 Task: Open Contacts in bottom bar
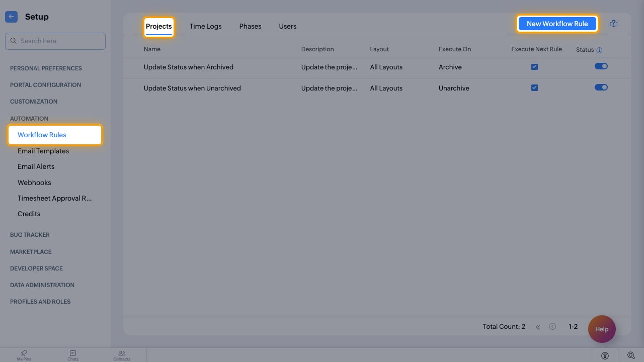pos(122,355)
